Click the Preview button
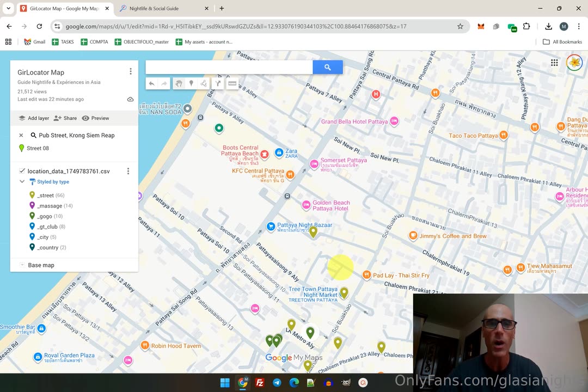The width and height of the screenshot is (588, 392). (96, 118)
